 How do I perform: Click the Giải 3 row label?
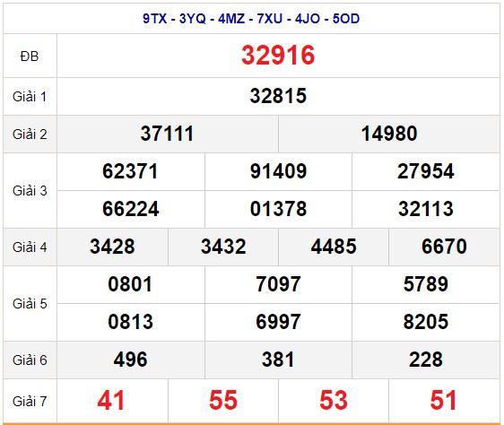[x=30, y=191]
